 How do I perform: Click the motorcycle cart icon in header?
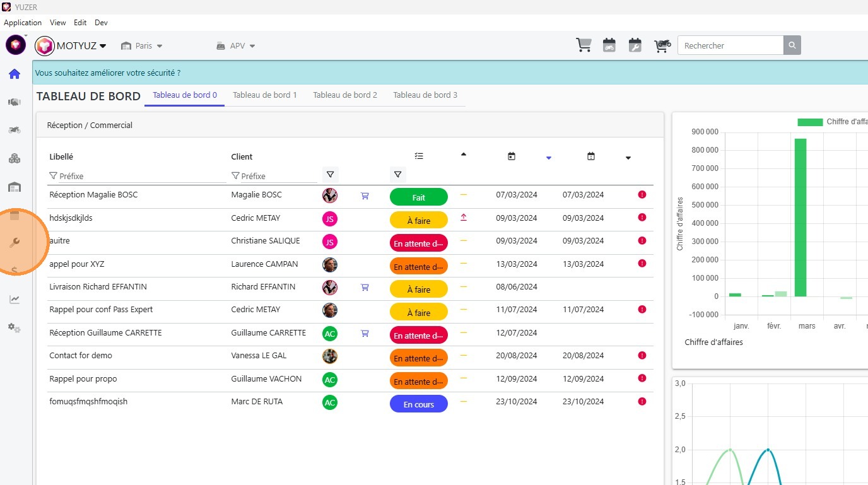point(662,45)
